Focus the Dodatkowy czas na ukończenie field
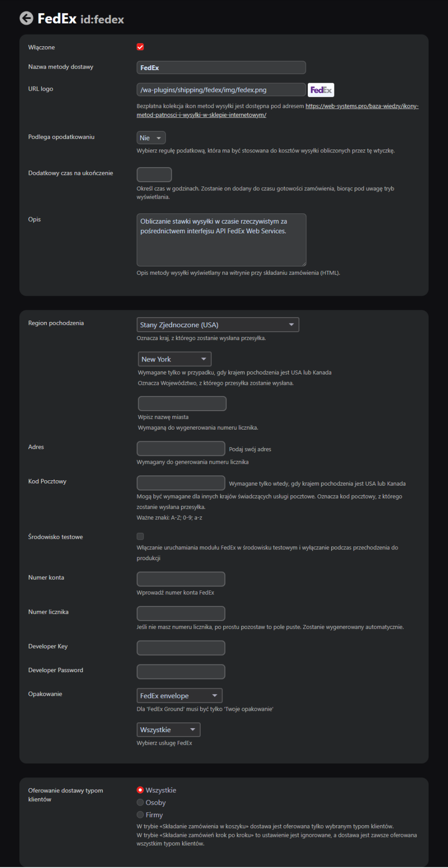The image size is (448, 868). (x=154, y=174)
